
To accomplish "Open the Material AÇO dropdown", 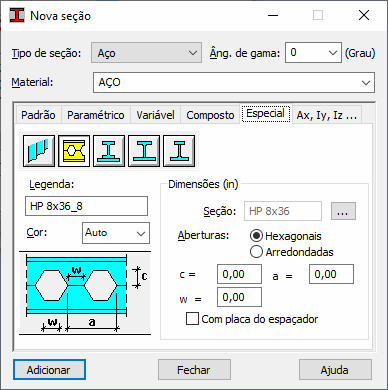I will tap(234, 82).
